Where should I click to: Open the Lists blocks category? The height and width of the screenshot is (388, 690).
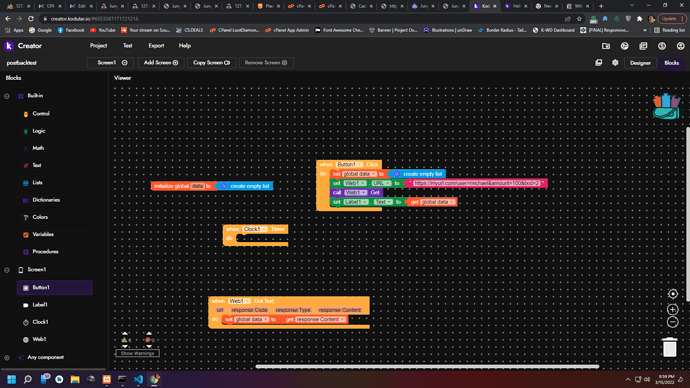[x=37, y=183]
